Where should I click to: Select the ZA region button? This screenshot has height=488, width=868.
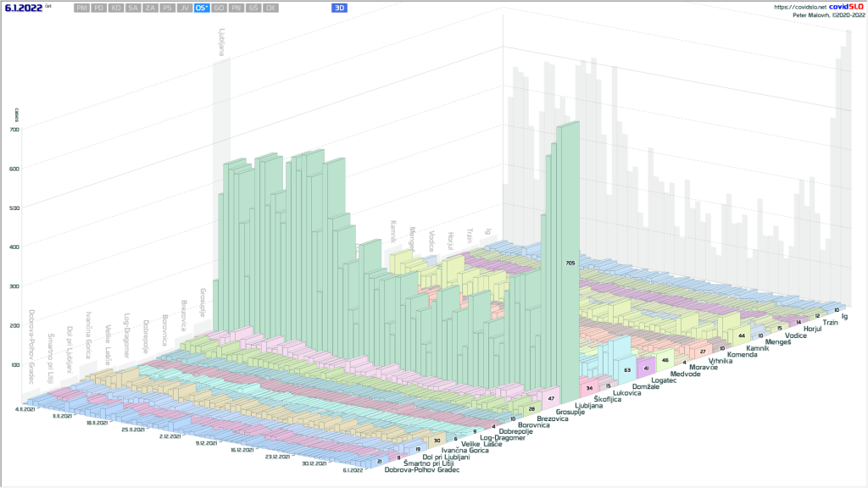point(150,8)
